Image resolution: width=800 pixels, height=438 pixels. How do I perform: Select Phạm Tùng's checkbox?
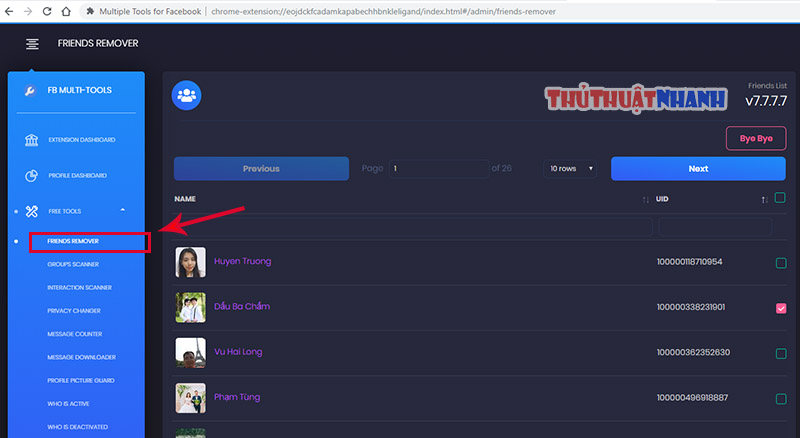781,399
